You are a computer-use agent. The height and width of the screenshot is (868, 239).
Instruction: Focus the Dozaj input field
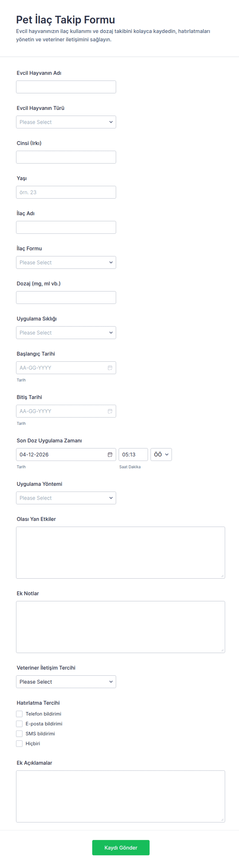point(66,297)
